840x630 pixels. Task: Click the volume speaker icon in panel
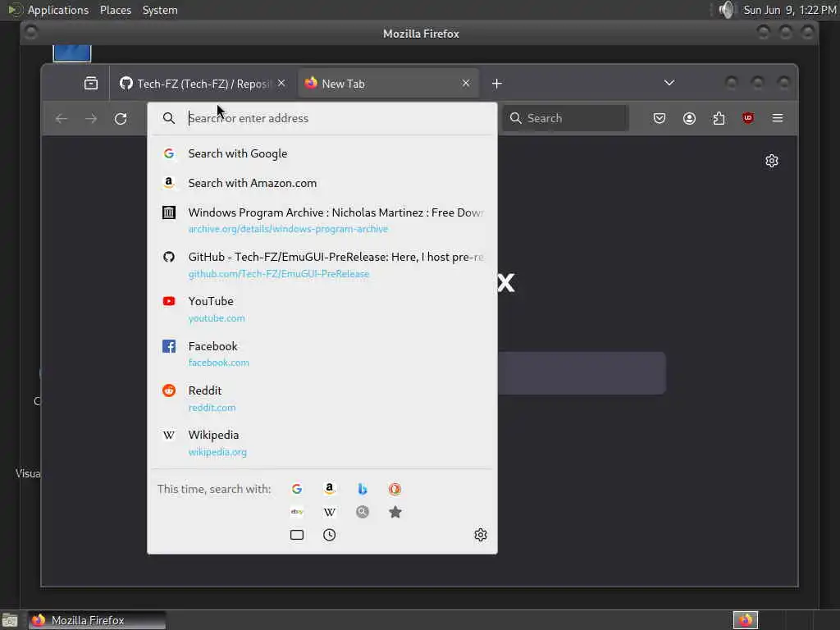tap(726, 10)
